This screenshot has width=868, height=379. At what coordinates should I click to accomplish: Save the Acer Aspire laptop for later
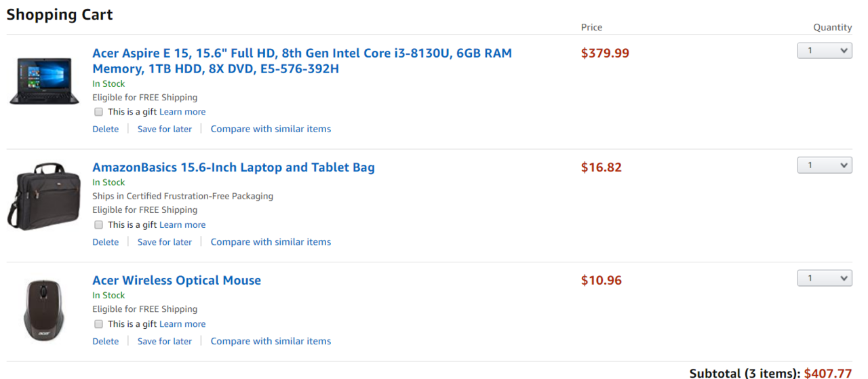[164, 129]
